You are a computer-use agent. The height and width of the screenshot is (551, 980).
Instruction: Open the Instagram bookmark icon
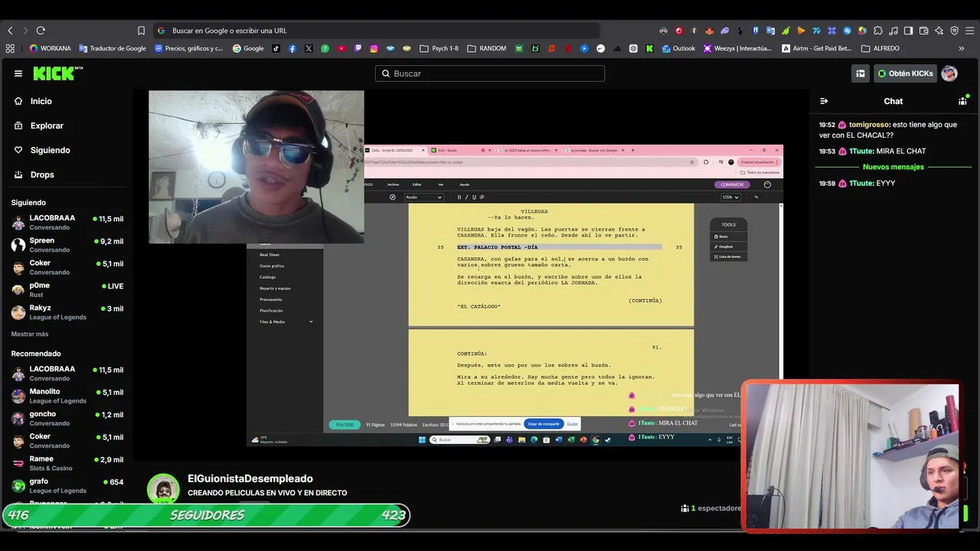pos(374,48)
